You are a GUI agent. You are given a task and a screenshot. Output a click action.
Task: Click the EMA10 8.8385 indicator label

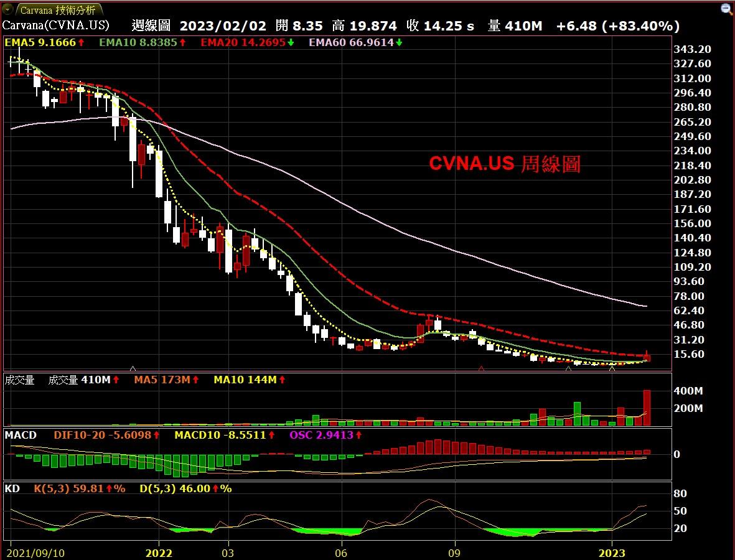point(138,43)
